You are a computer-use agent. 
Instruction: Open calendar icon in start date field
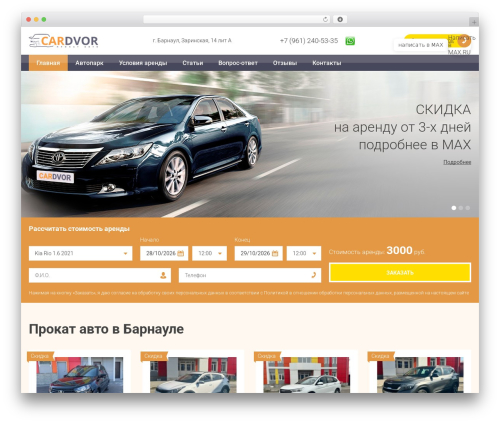click(x=180, y=254)
